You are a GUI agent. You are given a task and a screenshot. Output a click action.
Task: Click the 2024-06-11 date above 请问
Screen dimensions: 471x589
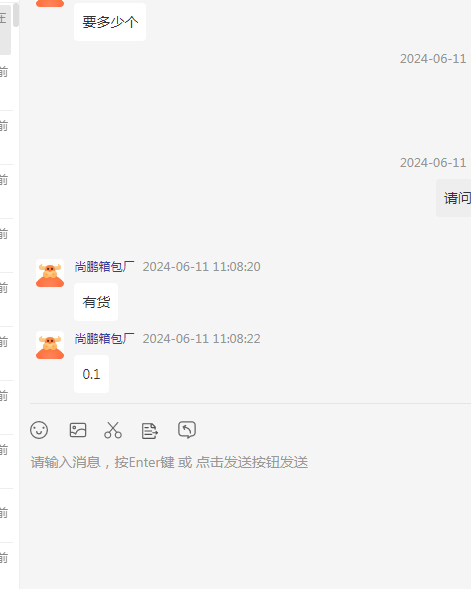point(433,163)
